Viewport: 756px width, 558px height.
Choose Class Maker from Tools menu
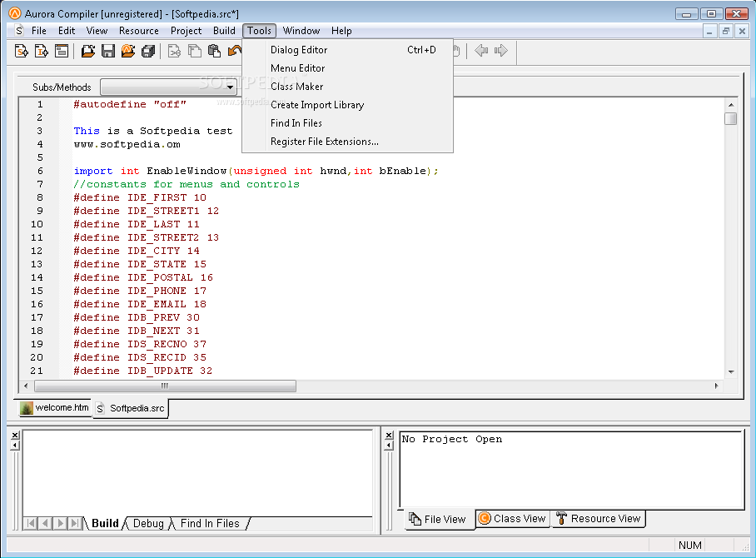point(348,87)
